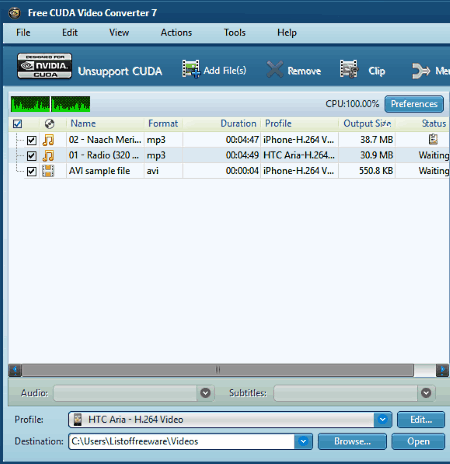450x464 pixels.
Task: Open the File menu
Action: coord(23,33)
